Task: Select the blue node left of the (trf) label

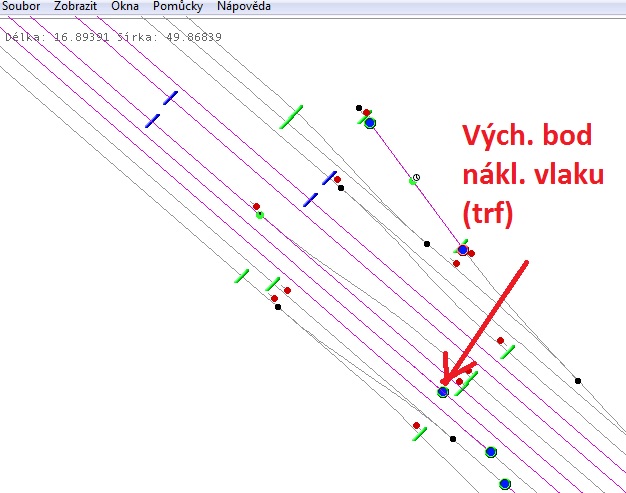Action: click(462, 249)
